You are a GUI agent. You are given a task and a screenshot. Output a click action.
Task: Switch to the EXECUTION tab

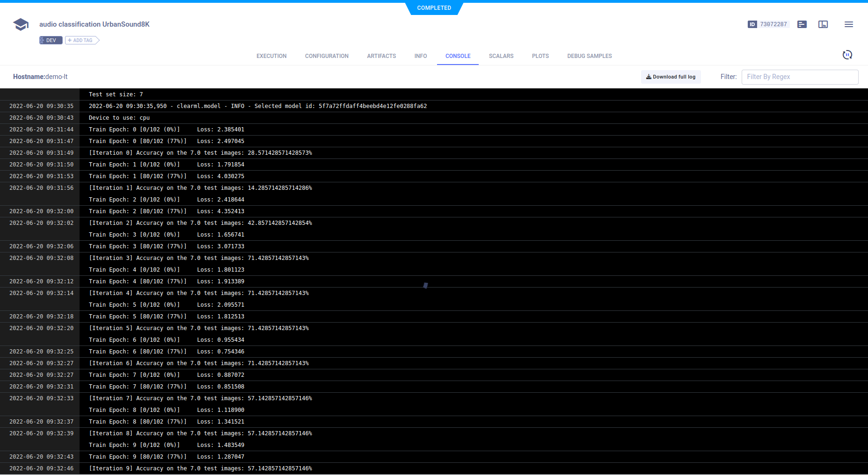[x=271, y=56]
